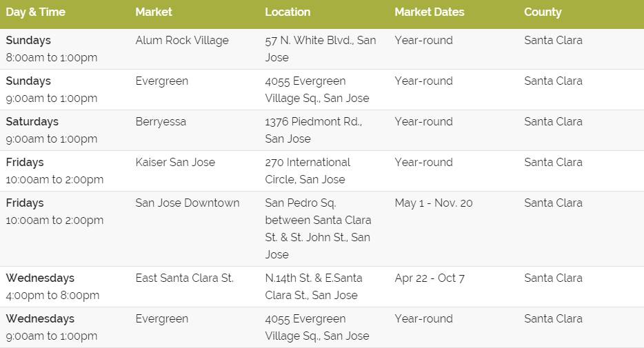Click the Wednesdays 4:00pm to 8:00pm cell
This screenshot has width=644, height=348.
pos(52,287)
